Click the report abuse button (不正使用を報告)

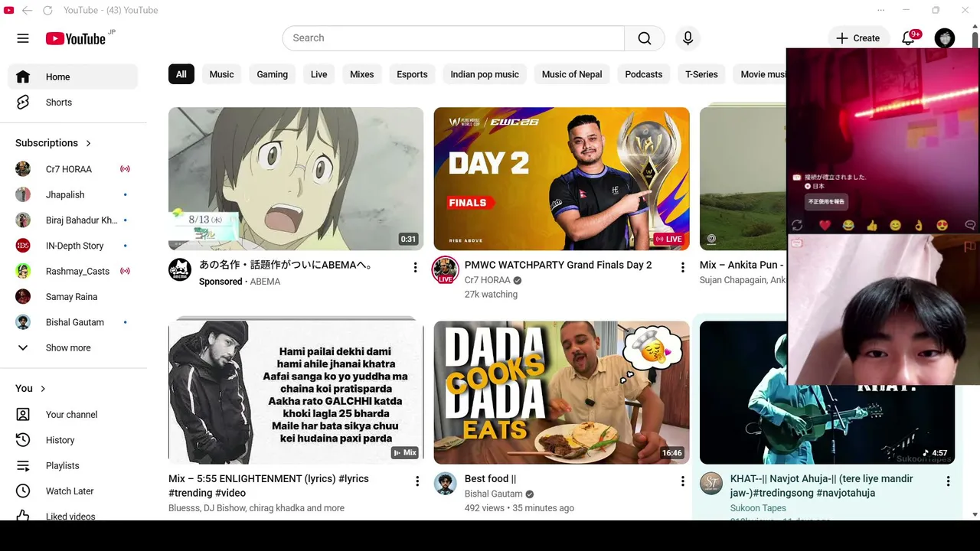pos(826,202)
